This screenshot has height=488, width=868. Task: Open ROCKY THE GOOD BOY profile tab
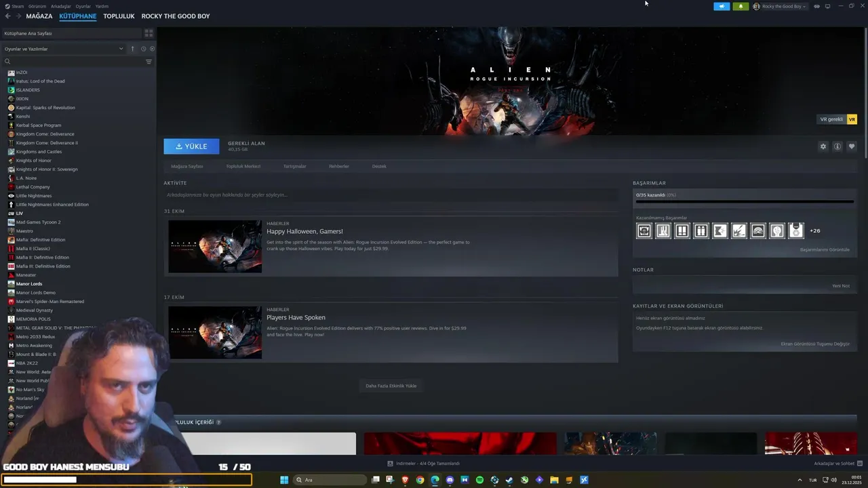[x=176, y=16]
